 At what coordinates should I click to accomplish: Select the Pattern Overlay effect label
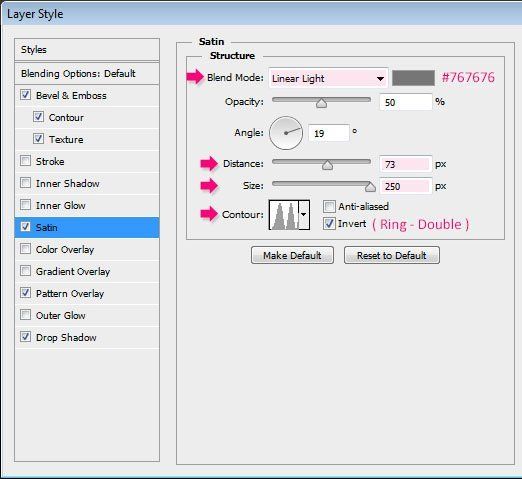70,293
